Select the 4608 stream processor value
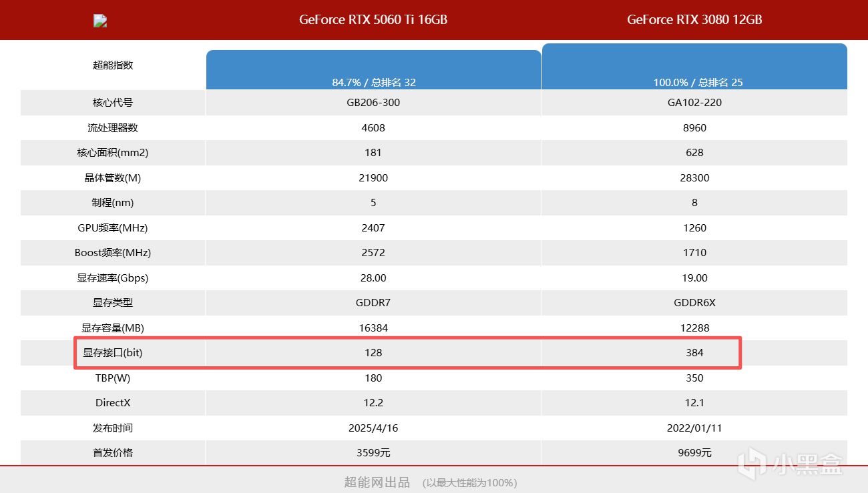Image resolution: width=868 pixels, height=493 pixels. pos(373,128)
